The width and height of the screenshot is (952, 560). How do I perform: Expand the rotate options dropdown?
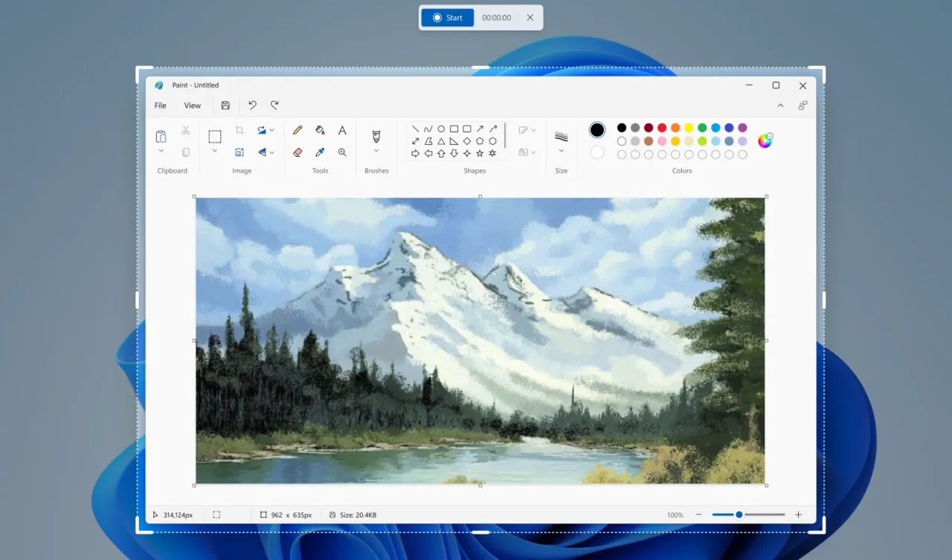click(273, 130)
